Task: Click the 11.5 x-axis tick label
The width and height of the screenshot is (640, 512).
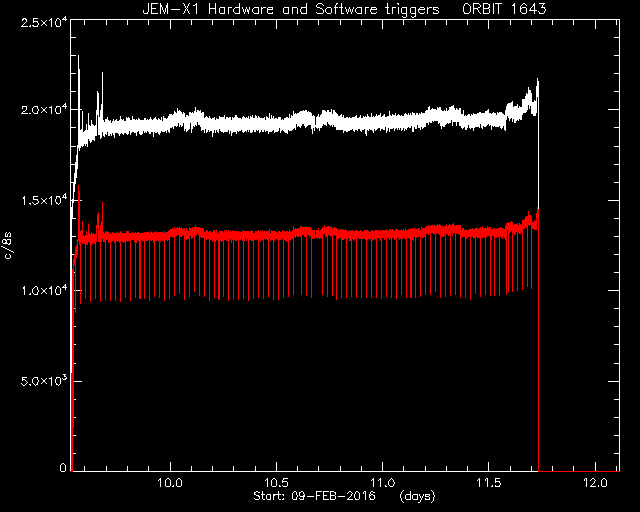Action: (x=489, y=483)
